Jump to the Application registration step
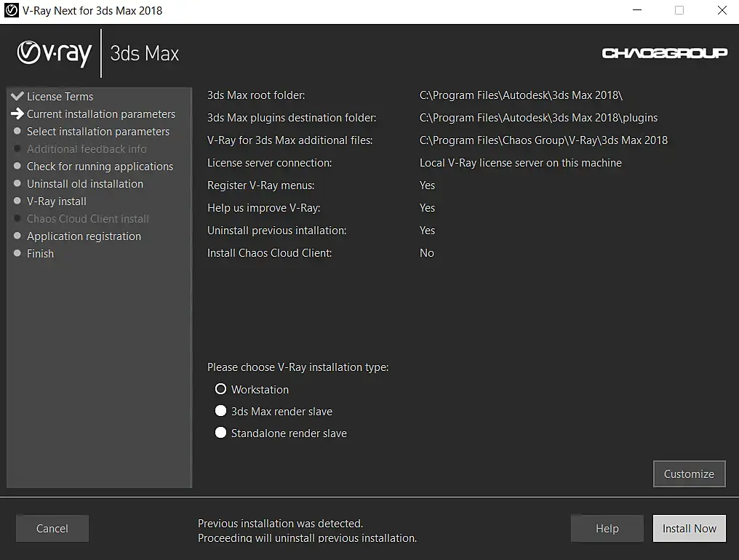The image size is (739, 560). [84, 236]
